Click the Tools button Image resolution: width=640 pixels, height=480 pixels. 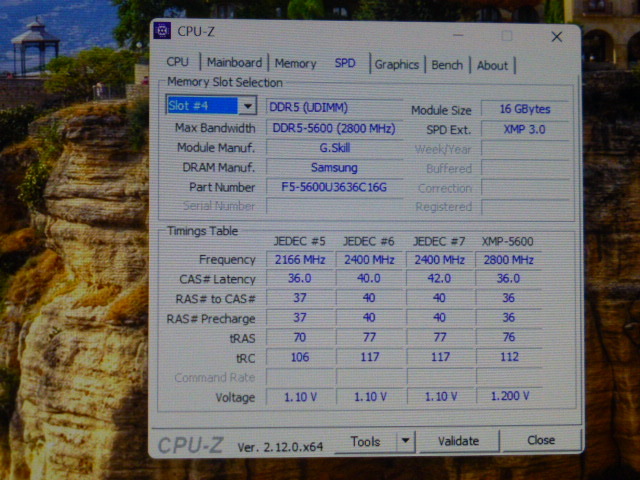point(365,442)
